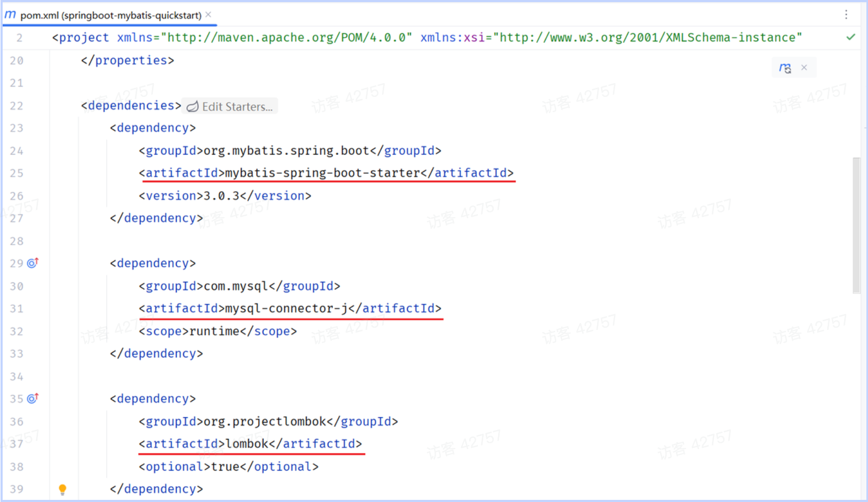Click the org.projectlombok groupId text

tap(265, 422)
